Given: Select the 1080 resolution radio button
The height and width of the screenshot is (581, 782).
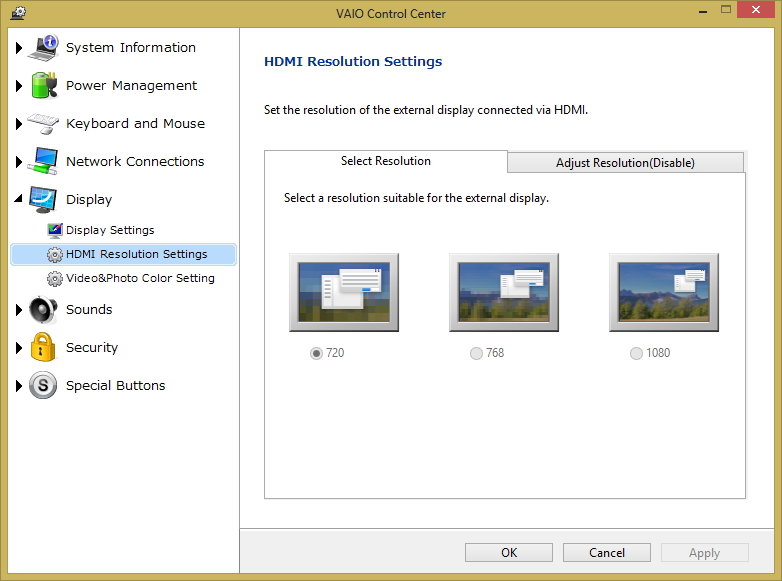Looking at the screenshot, I should [x=636, y=354].
